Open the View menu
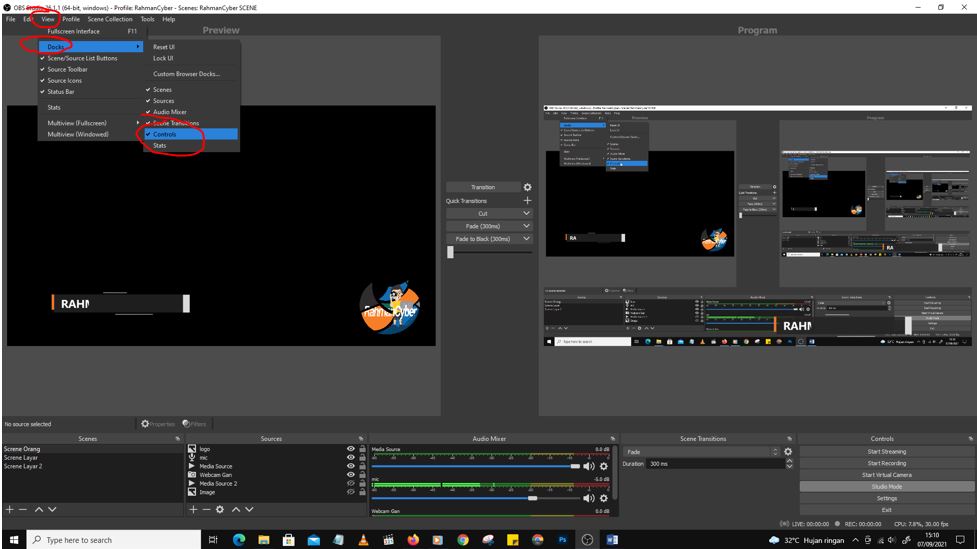This screenshot has width=977, height=549. [x=47, y=19]
